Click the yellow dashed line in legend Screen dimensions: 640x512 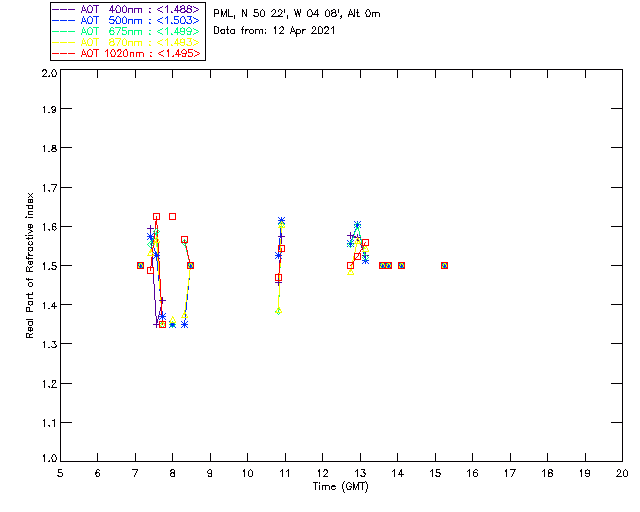pyautogui.click(x=64, y=42)
